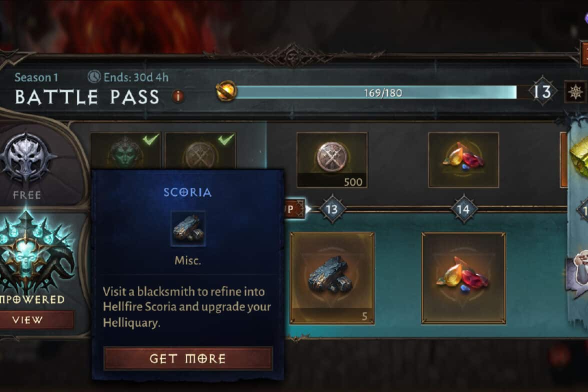Click the Get More button
Image resolution: width=588 pixels, height=392 pixels.
coord(188,358)
